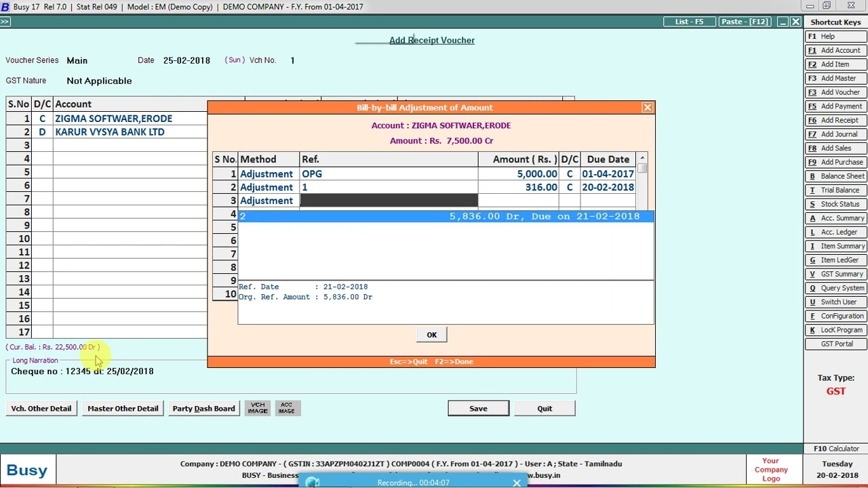Open Acc. Summary shortcut
This screenshot has width=868, height=488.
(x=835, y=218)
